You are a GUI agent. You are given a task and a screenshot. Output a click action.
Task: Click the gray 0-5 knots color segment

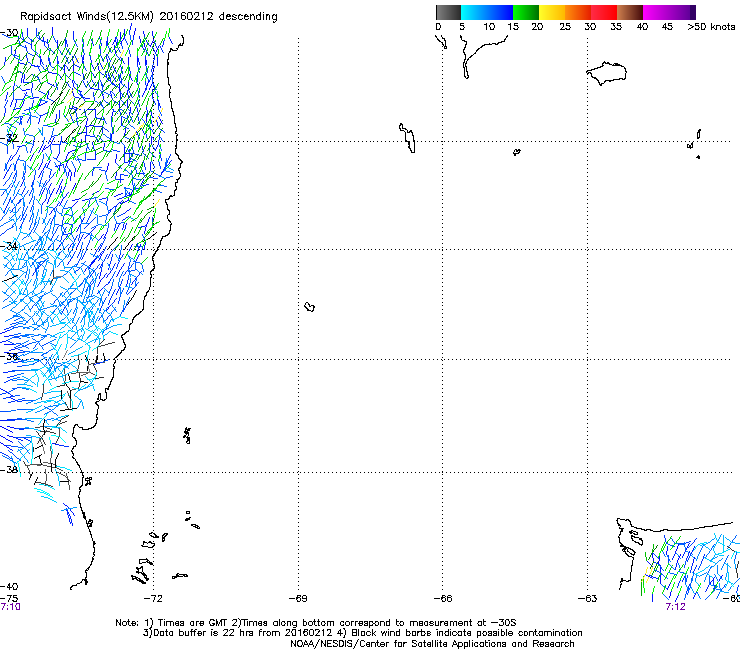[448, 12]
